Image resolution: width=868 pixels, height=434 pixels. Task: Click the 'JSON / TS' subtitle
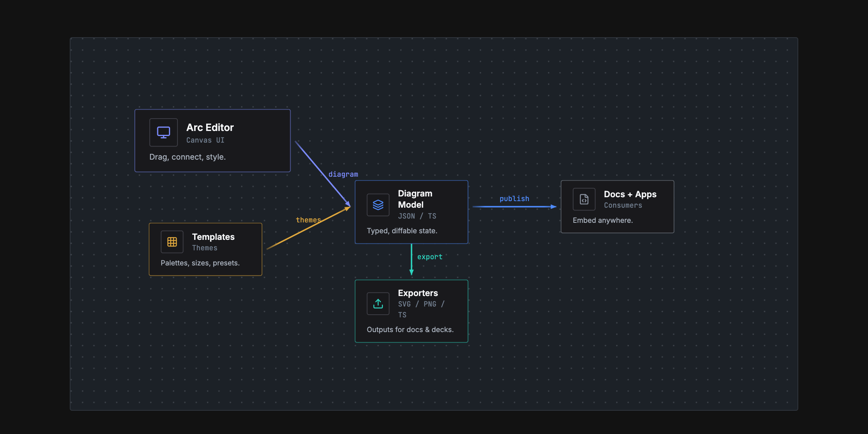tap(417, 216)
